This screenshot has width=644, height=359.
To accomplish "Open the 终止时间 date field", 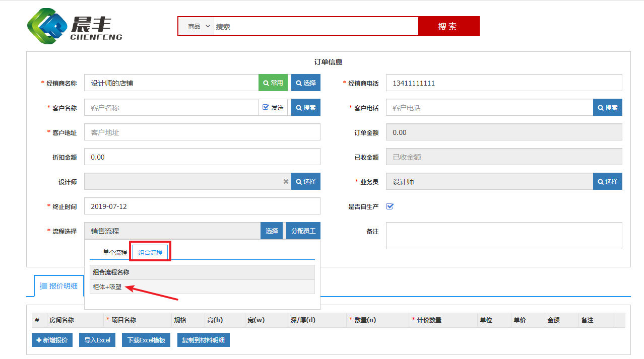I will [x=202, y=206].
